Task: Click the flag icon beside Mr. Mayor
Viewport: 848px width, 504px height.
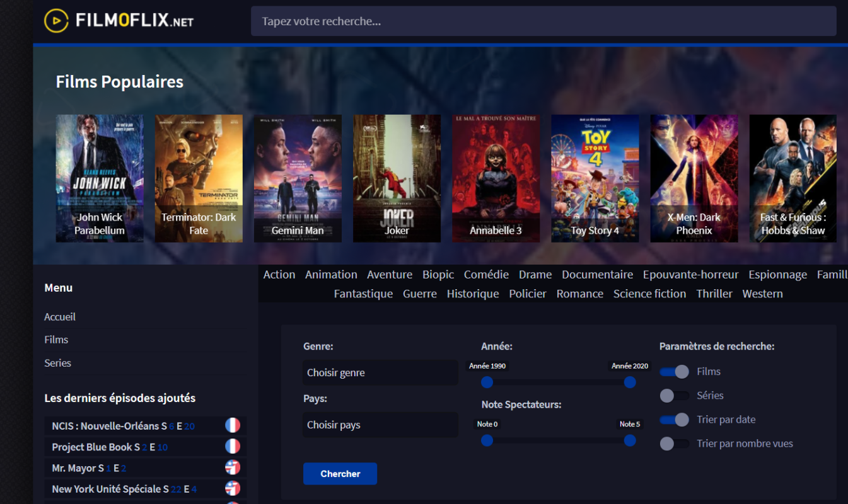Action: pyautogui.click(x=233, y=467)
